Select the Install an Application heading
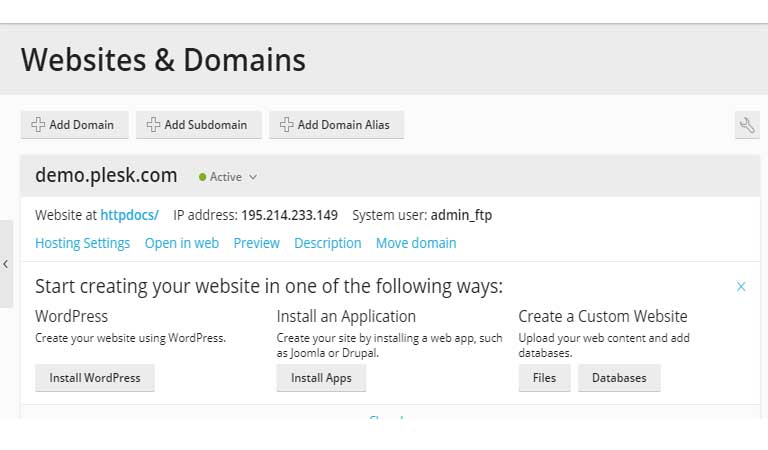768x450 pixels. [346, 316]
